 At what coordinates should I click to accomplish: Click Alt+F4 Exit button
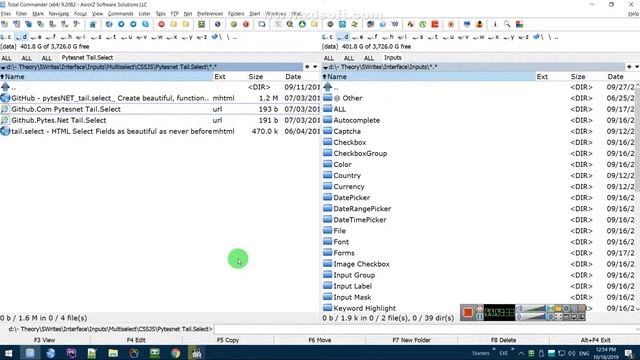click(x=595, y=340)
